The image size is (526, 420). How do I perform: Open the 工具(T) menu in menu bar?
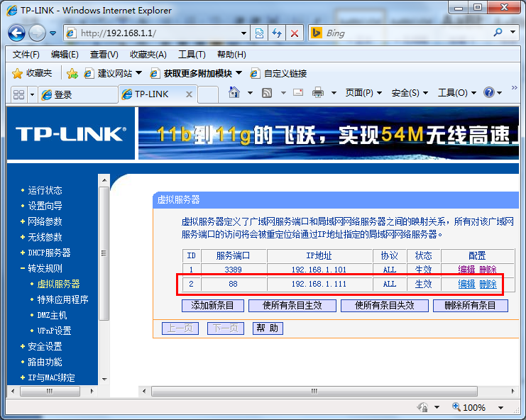(192, 55)
